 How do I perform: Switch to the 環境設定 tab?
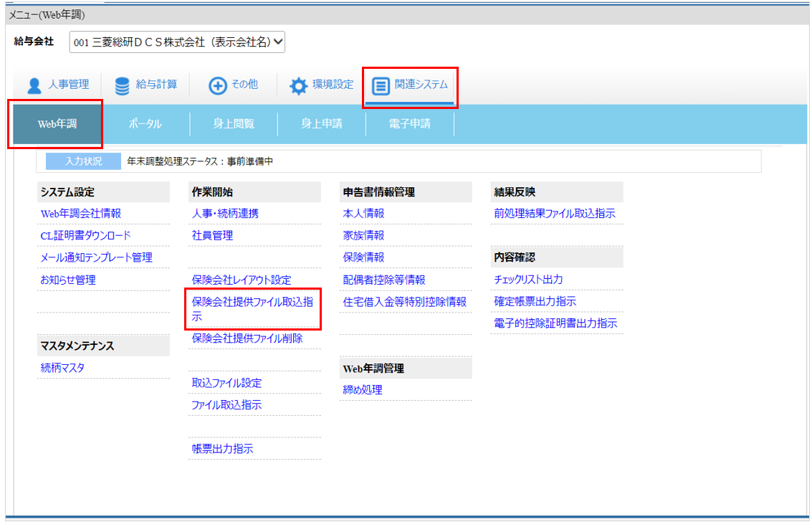pos(321,85)
